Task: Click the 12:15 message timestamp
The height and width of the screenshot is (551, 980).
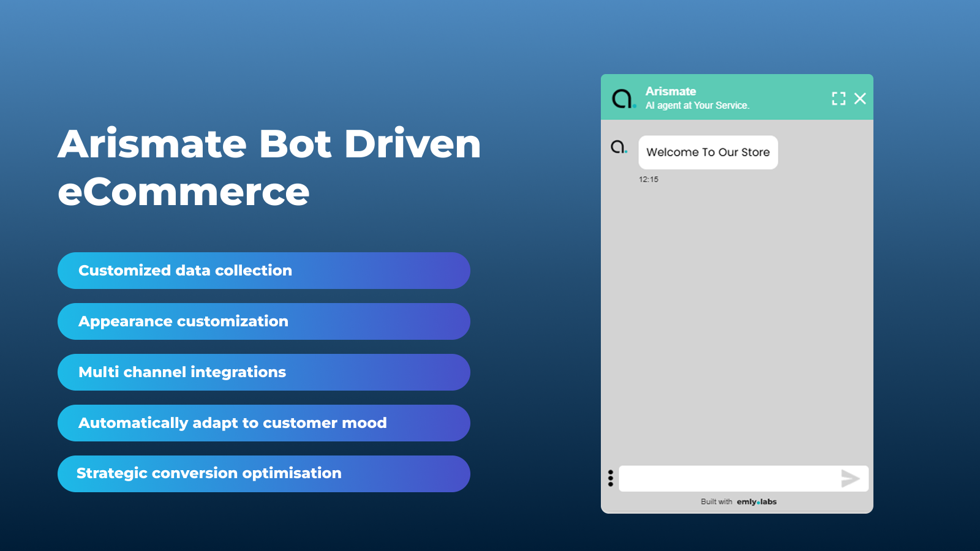Action: click(x=649, y=179)
